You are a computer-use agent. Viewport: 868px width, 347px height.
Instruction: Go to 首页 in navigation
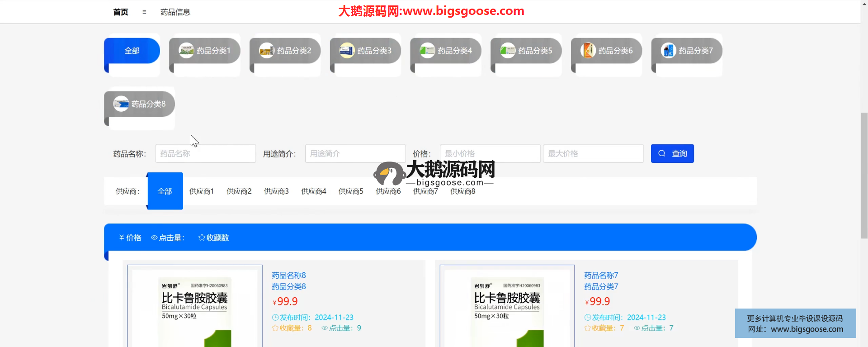coord(120,12)
